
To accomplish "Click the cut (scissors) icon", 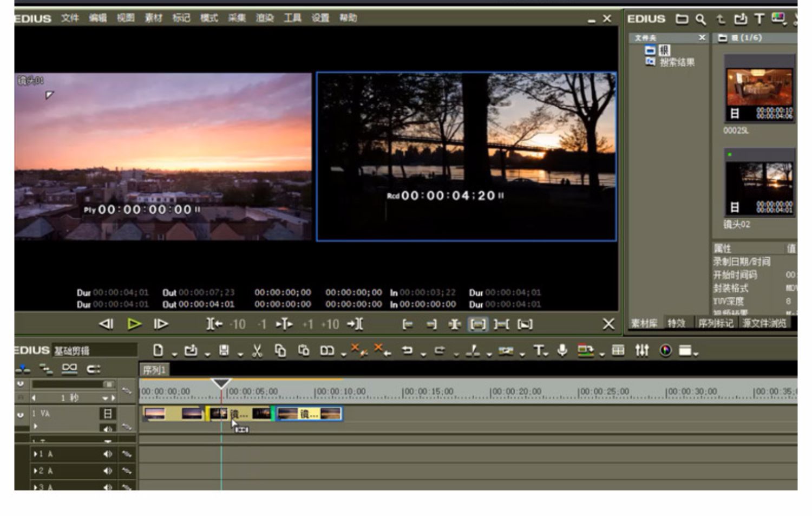I will pyautogui.click(x=257, y=351).
